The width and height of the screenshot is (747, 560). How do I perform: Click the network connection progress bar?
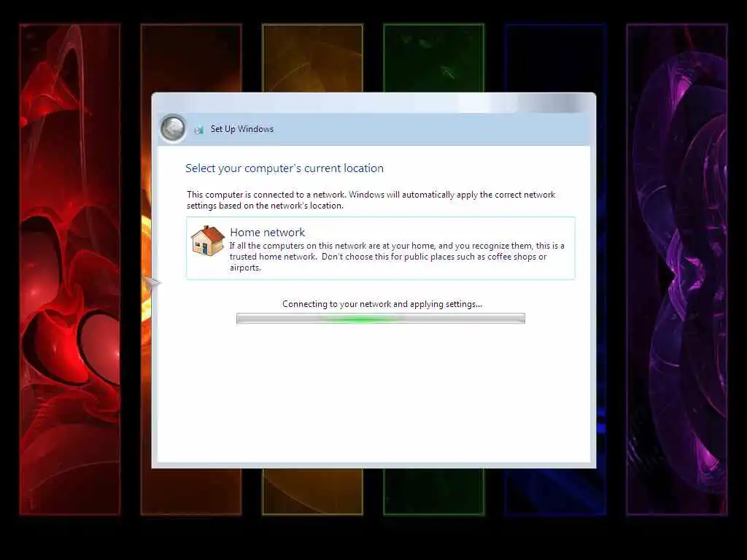click(381, 319)
